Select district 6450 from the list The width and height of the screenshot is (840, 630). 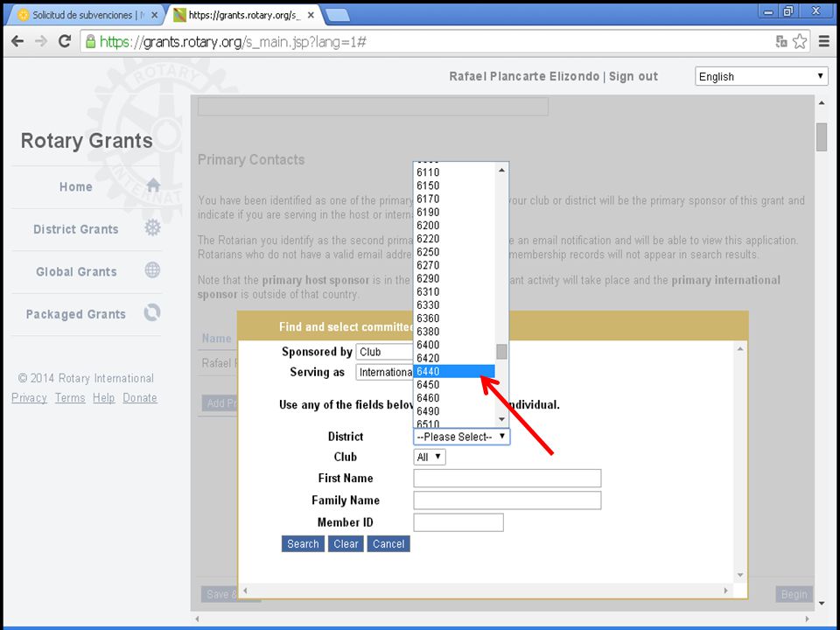[454, 385]
